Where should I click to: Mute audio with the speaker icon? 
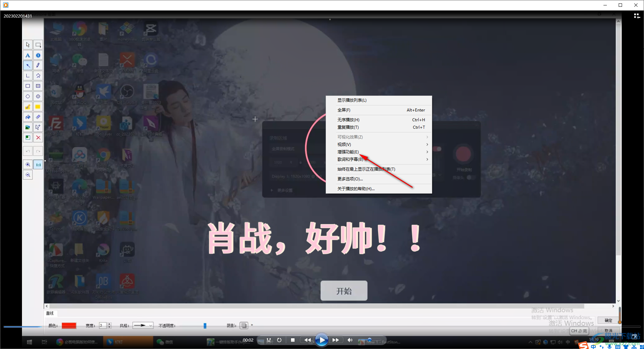coord(350,340)
